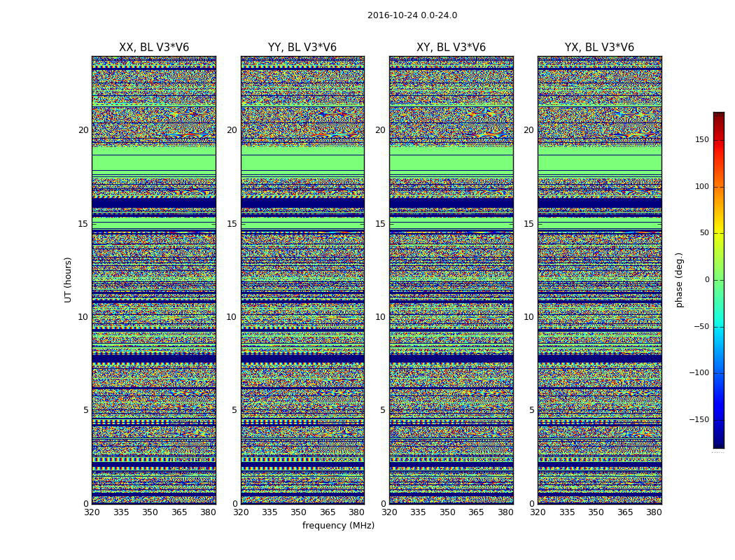Click the phase colorbar at 0 degrees
Screen dimensions: 735x560
719,280
